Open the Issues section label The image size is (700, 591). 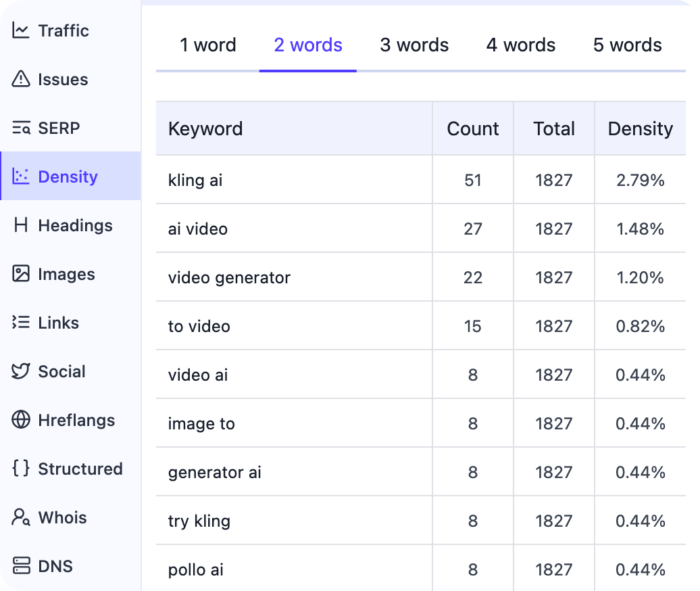[x=63, y=80]
